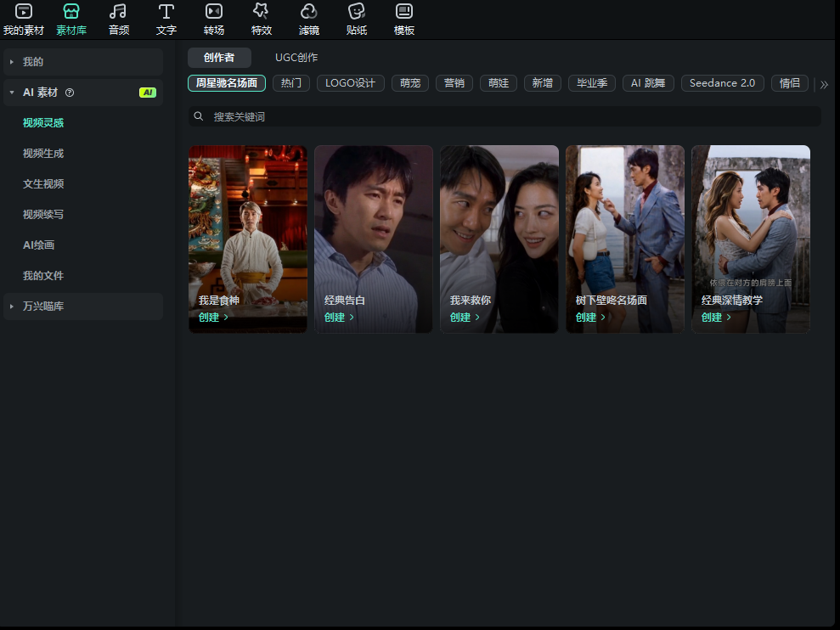This screenshot has width=840, height=630.
Task: Switch to the 创作者 tab
Action: (x=219, y=58)
